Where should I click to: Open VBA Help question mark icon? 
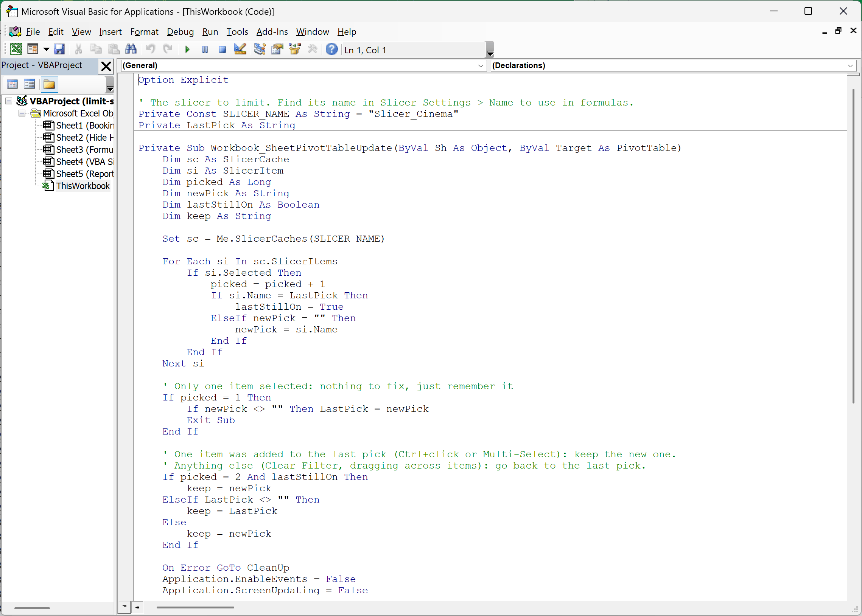[332, 49]
